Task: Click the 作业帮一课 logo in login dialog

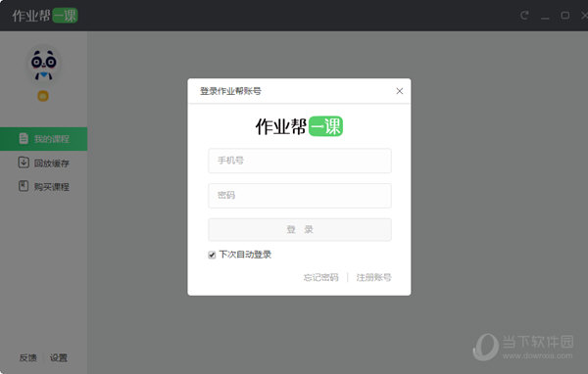Action: coord(299,126)
